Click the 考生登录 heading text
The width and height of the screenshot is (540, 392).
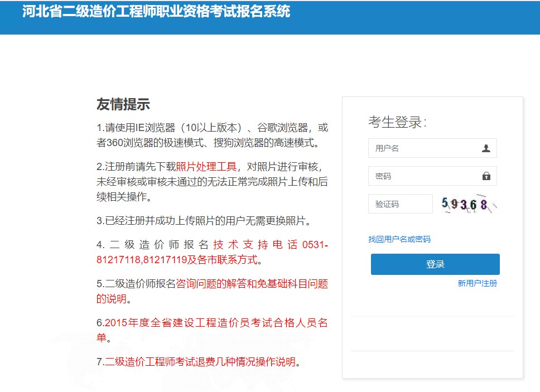[x=397, y=122]
